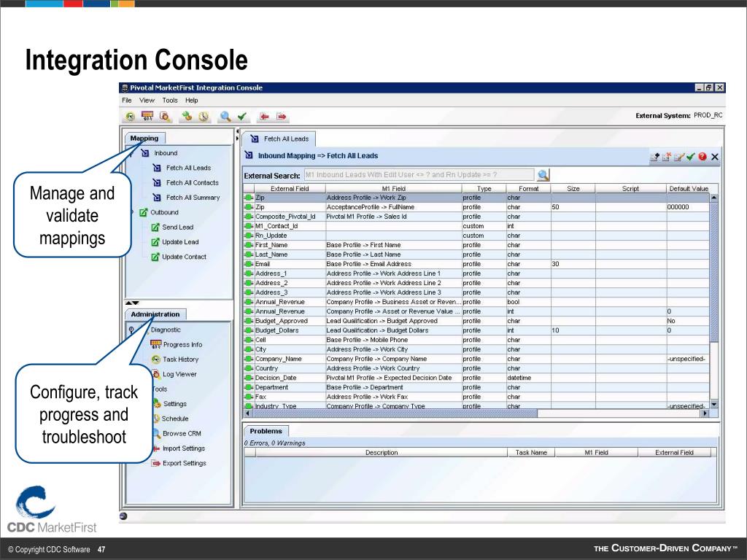Click the Default Value column header
This screenshot has height=560, width=747.
point(689,189)
